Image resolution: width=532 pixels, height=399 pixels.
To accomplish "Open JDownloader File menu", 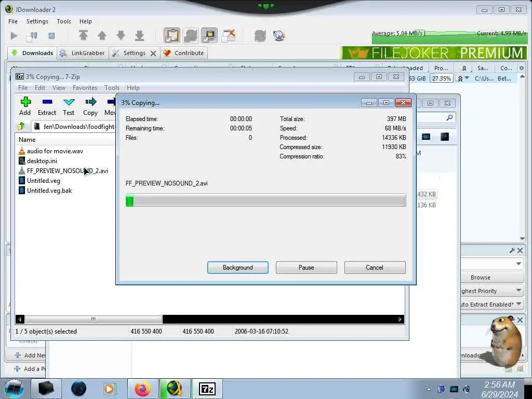I will [13, 21].
